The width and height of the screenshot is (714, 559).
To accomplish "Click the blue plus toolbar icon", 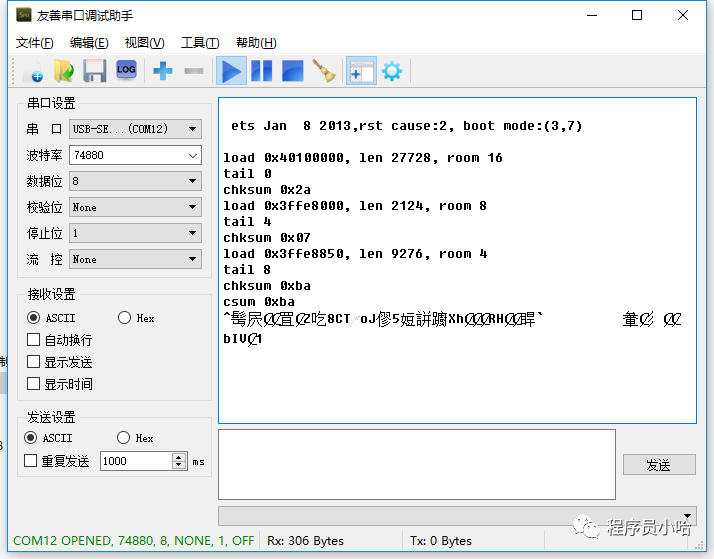I will 162,71.
